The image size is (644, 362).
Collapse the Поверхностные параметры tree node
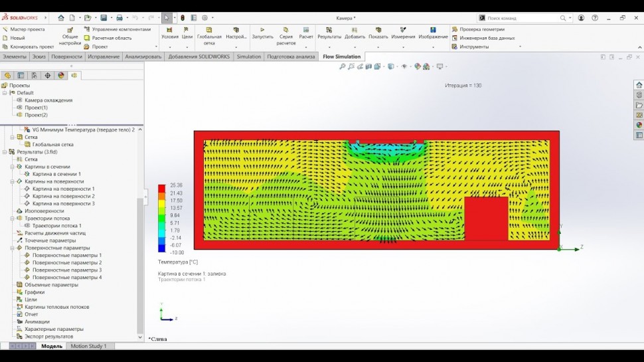pos(12,248)
